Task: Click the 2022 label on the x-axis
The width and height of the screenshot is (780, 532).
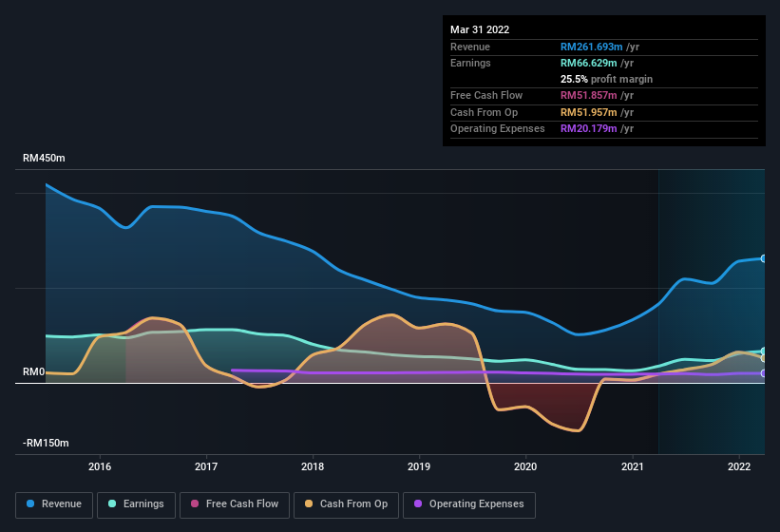Action: tap(739, 466)
